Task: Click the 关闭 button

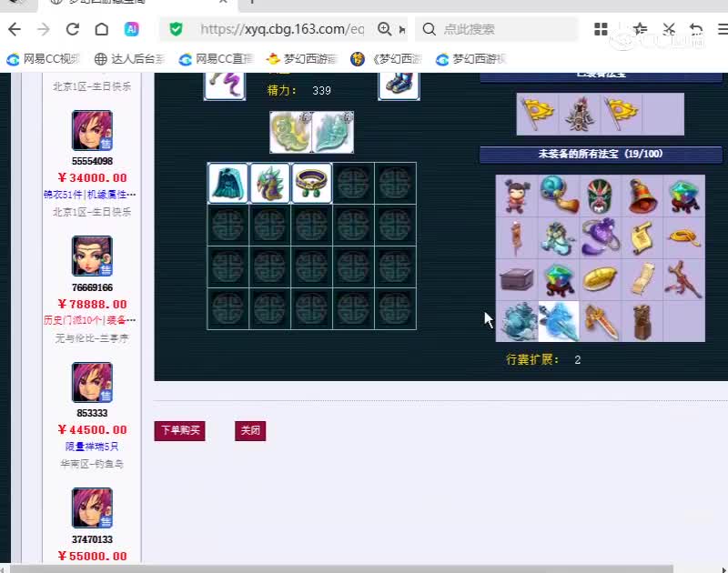Action: [x=250, y=430]
